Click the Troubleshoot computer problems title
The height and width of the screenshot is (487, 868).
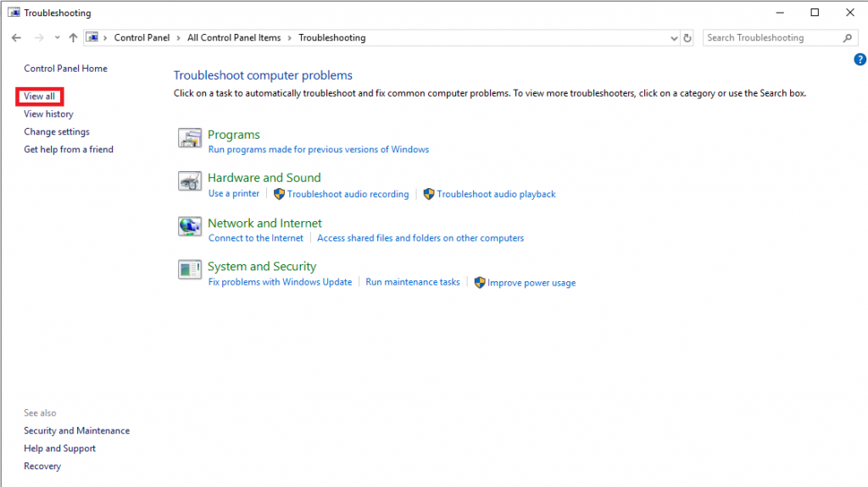[263, 75]
